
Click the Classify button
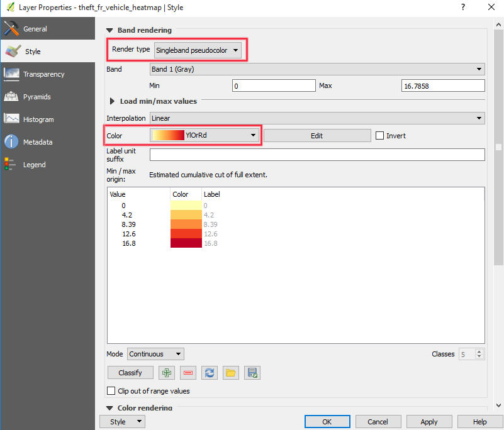tap(130, 373)
